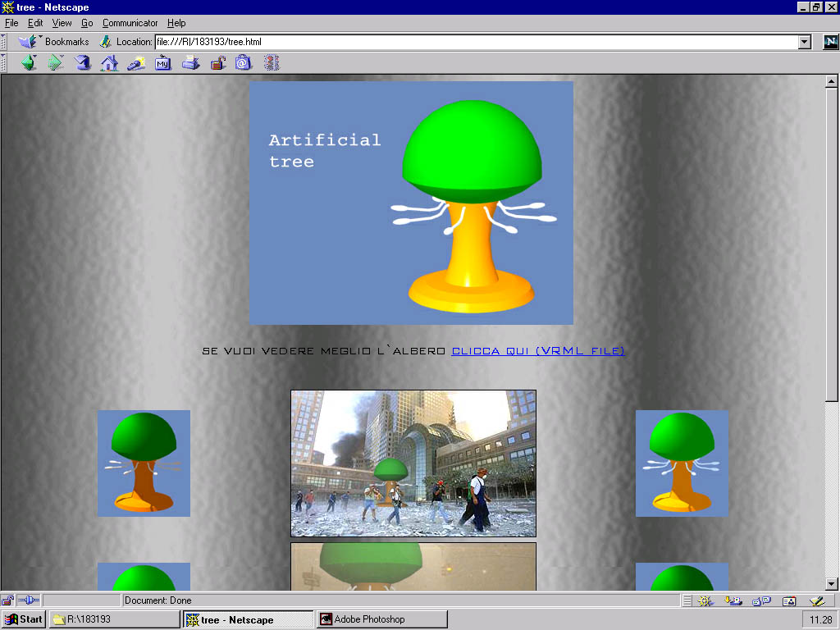Go forward with the Forward arrow
The width and height of the screenshot is (840, 630).
[x=56, y=62]
